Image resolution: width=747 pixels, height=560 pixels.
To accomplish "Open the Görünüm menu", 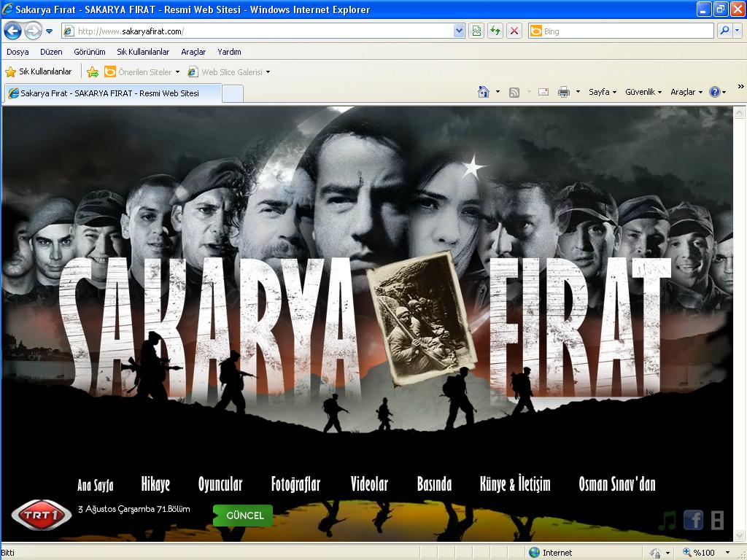I will (90, 52).
